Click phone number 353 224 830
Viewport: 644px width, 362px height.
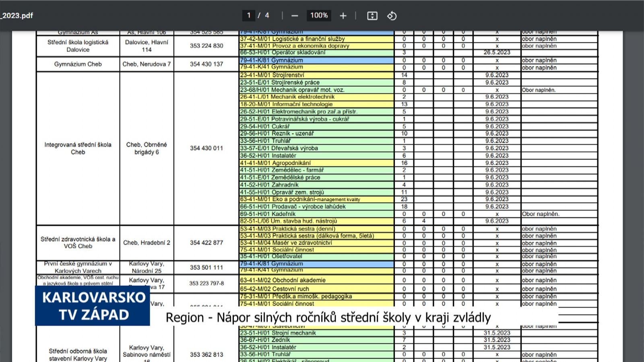tap(206, 46)
